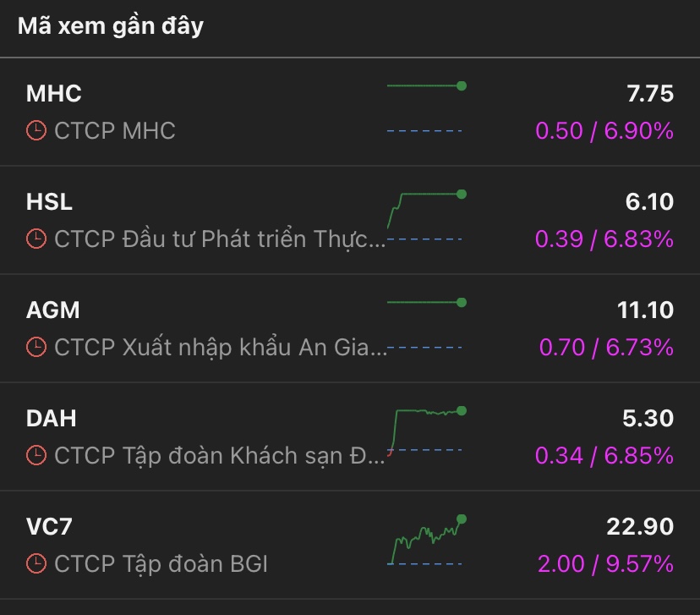Open the AGM ticker symbol
This screenshot has height=615, width=700.
53,310
